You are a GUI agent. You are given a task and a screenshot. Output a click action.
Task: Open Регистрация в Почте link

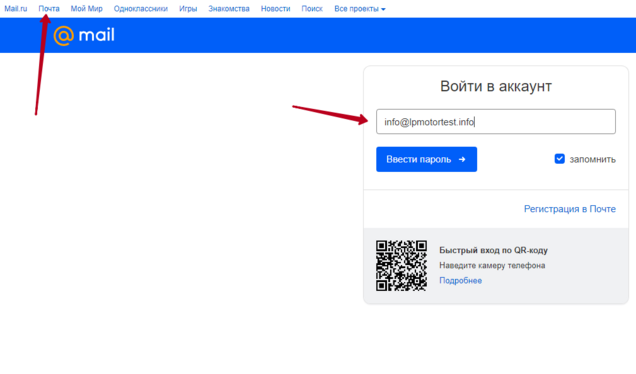point(569,209)
